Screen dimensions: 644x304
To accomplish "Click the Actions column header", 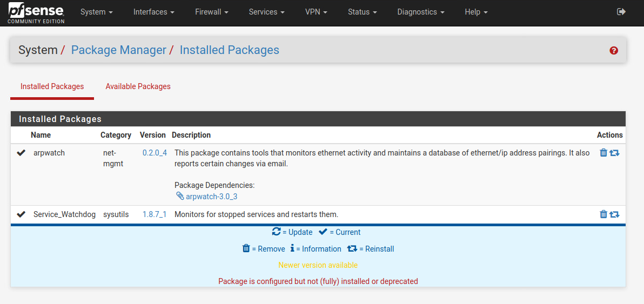I will tap(610, 135).
